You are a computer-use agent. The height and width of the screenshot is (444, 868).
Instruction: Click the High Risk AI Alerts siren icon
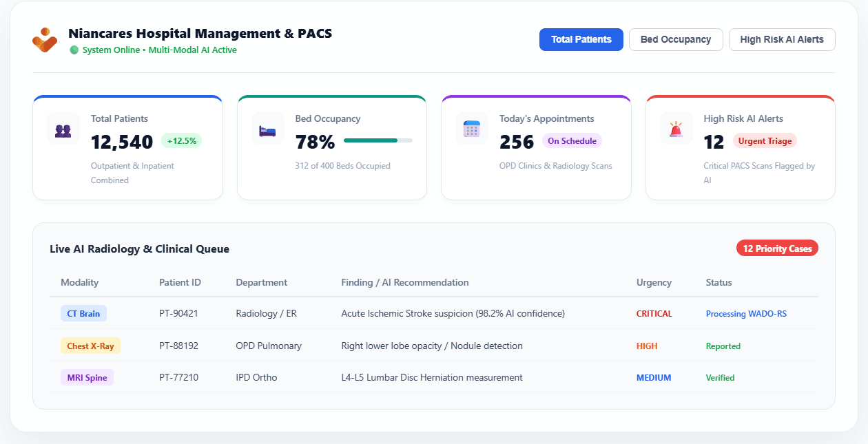[676, 129]
